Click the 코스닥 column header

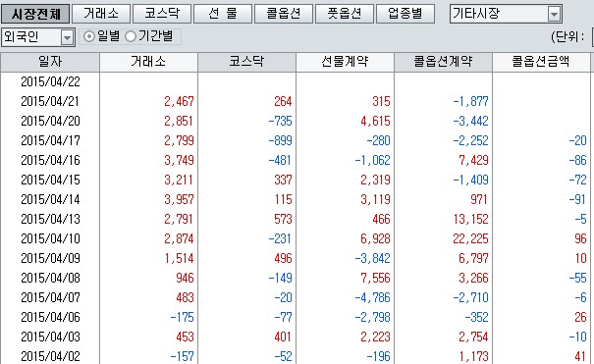click(246, 62)
